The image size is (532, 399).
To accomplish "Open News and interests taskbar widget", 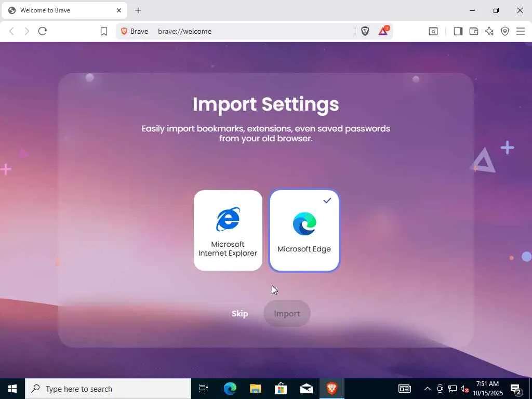I will coord(404,389).
